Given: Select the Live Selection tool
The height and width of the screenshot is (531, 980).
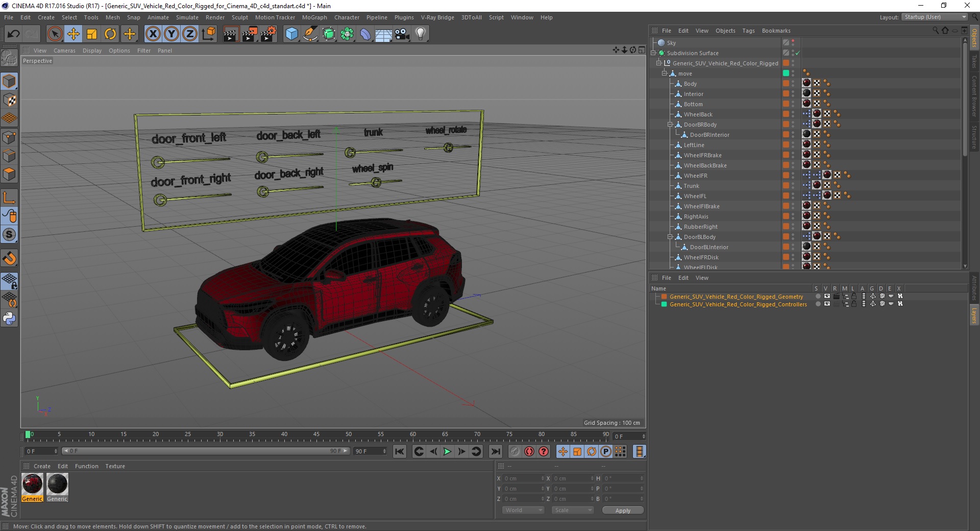Looking at the screenshot, I should pos(55,34).
